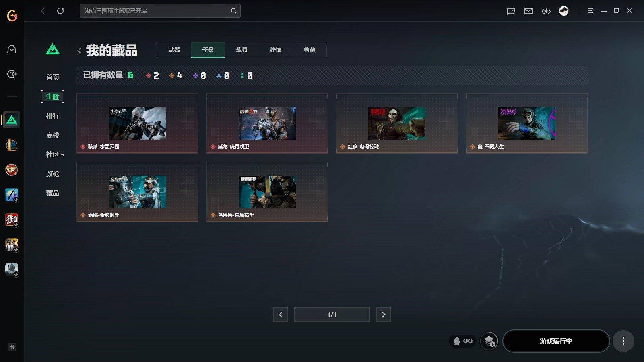Open the 露娜-金牌射手 operator card
The image size is (644, 362).
137,192
